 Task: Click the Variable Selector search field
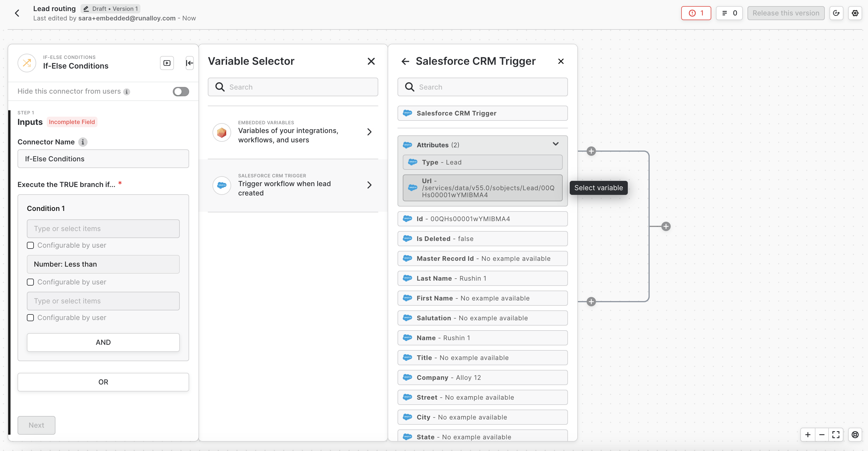coord(292,87)
